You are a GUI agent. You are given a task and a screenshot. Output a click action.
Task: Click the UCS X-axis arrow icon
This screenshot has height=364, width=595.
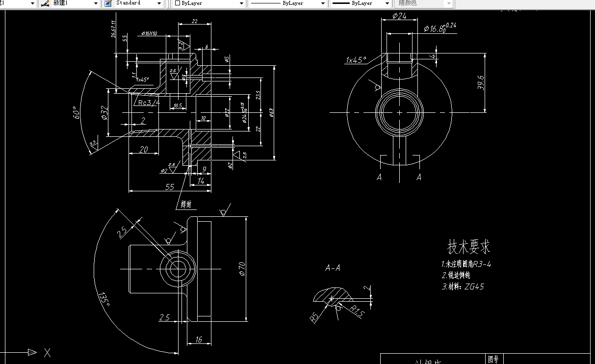[x=32, y=352]
